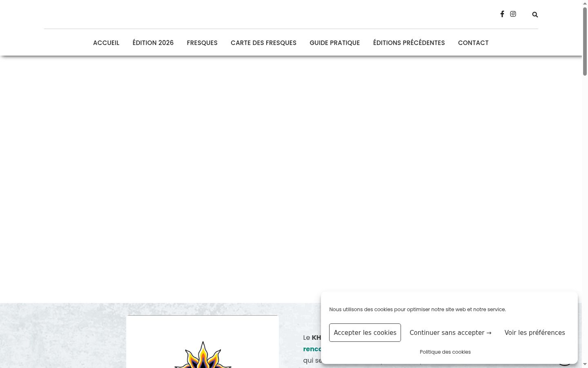The height and width of the screenshot is (368, 588).
Task: Open the Politique des cookies link
Action: (445, 352)
